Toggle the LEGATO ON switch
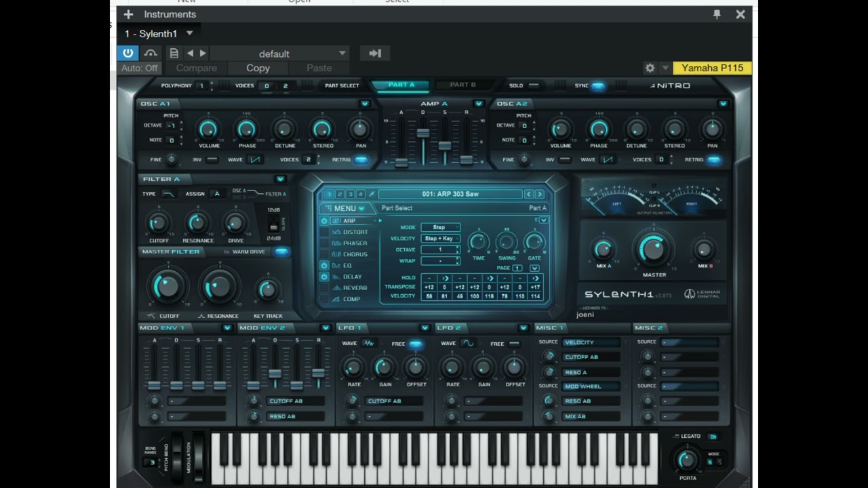This screenshot has width=868, height=488. click(x=713, y=437)
